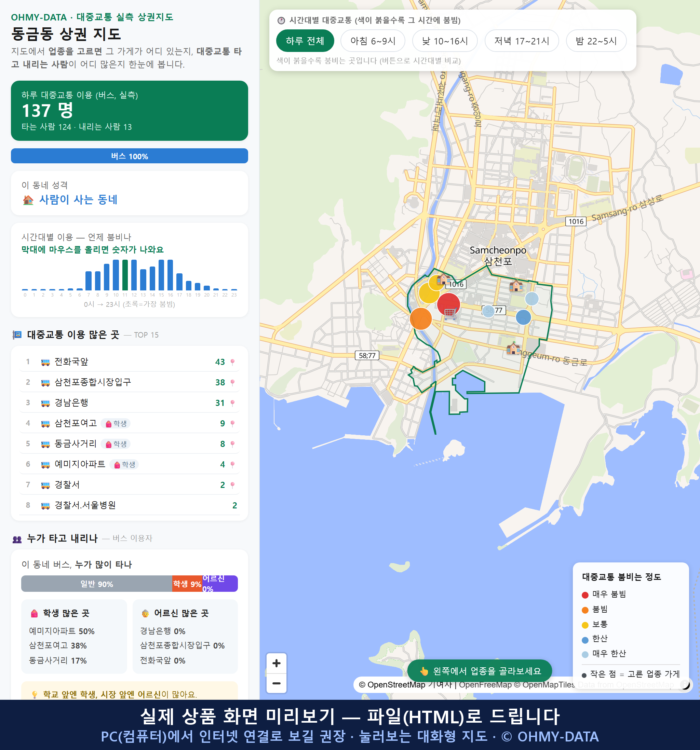Click the dark blue quiet circle marker on map
Viewport: 700px width, 750px height.
tap(523, 317)
